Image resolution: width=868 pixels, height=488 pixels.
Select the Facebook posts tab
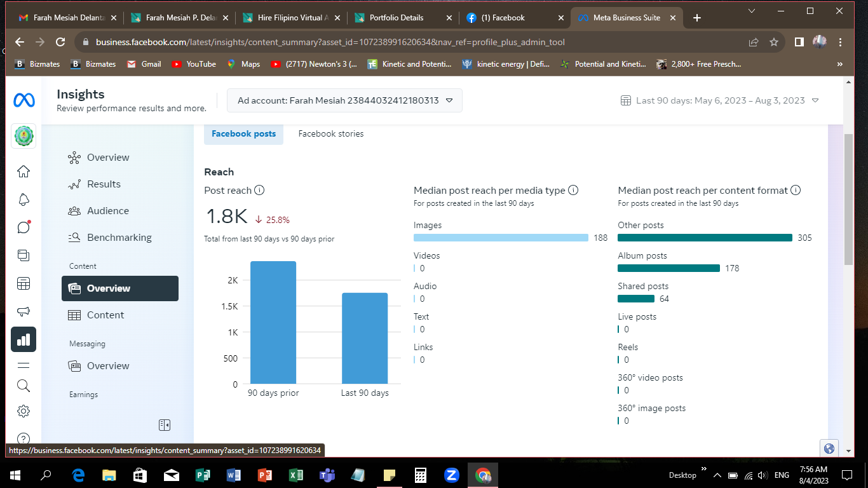tap(244, 134)
